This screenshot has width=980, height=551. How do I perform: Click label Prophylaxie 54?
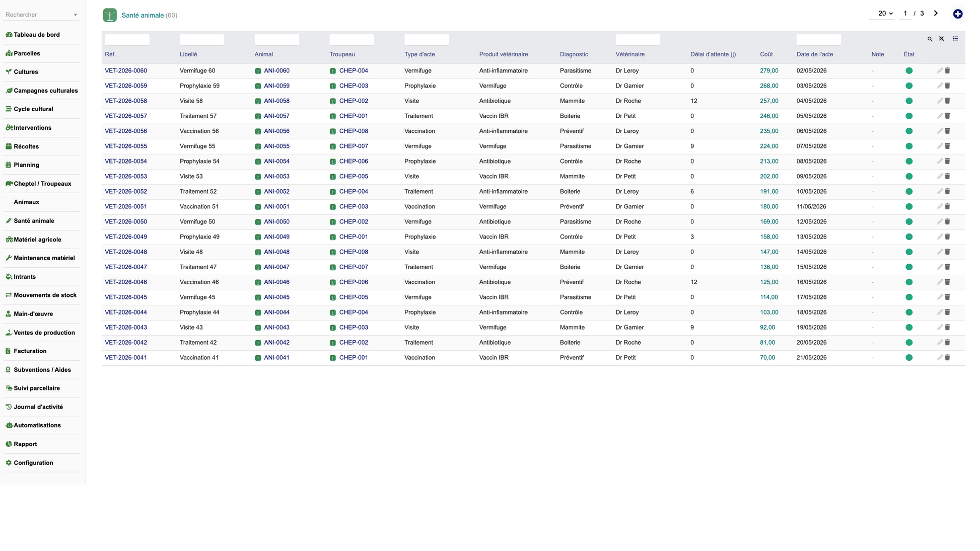tap(199, 162)
